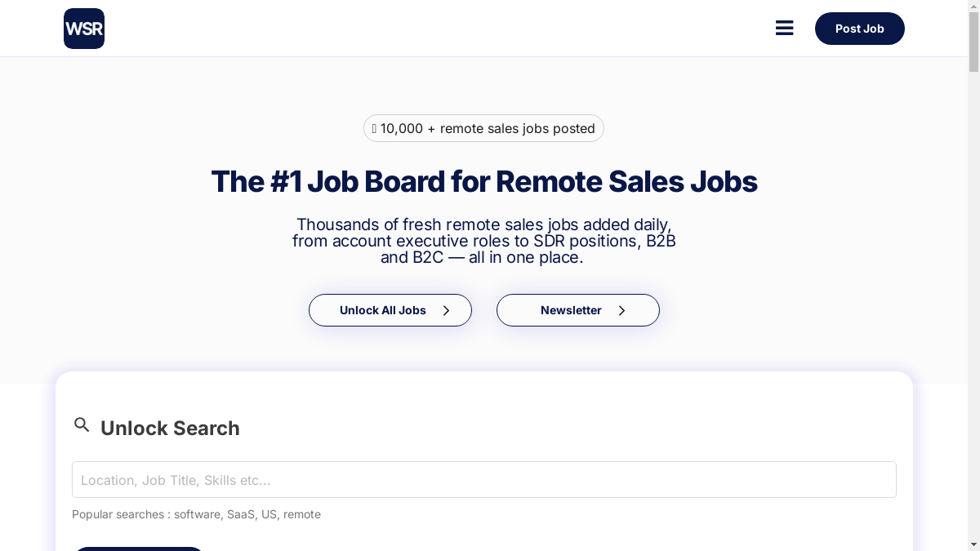The height and width of the screenshot is (551, 980).
Task: Click the "Unlock Search" heading
Action: pyautogui.click(x=170, y=429)
